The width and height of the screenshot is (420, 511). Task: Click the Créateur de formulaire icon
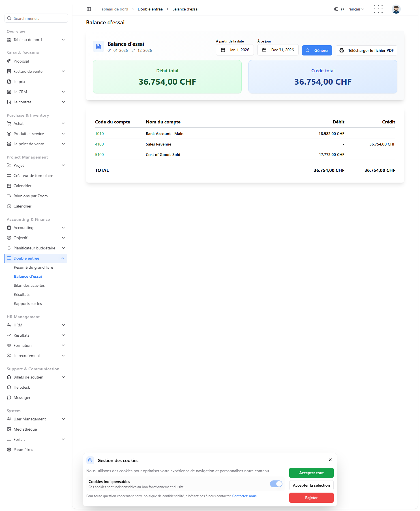pos(9,176)
